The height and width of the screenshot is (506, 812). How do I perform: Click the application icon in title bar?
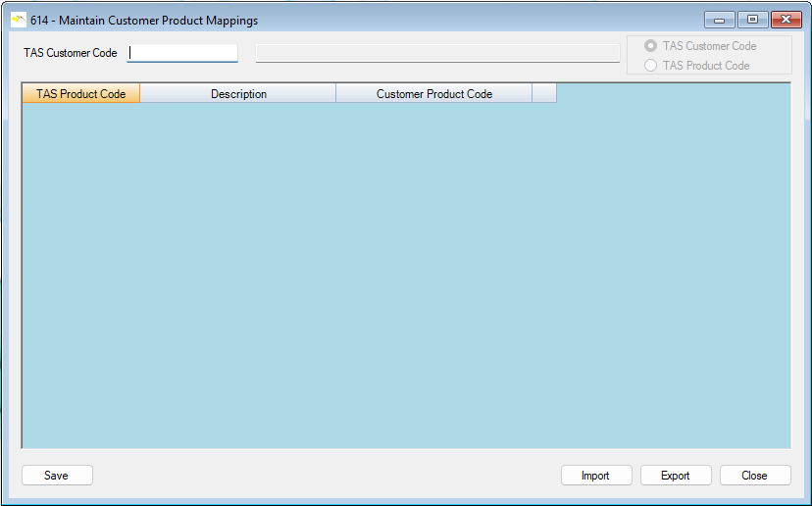click(18, 20)
